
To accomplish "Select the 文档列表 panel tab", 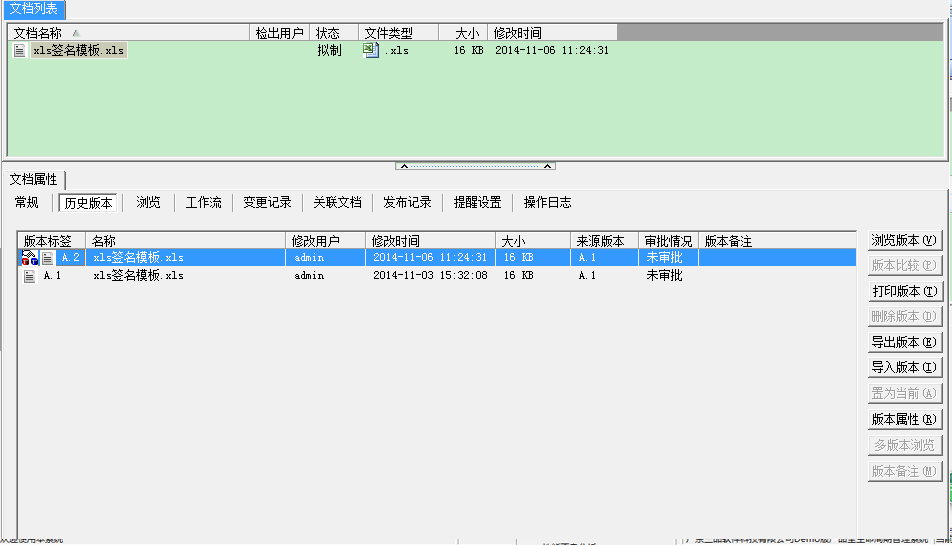I will pyautogui.click(x=35, y=9).
